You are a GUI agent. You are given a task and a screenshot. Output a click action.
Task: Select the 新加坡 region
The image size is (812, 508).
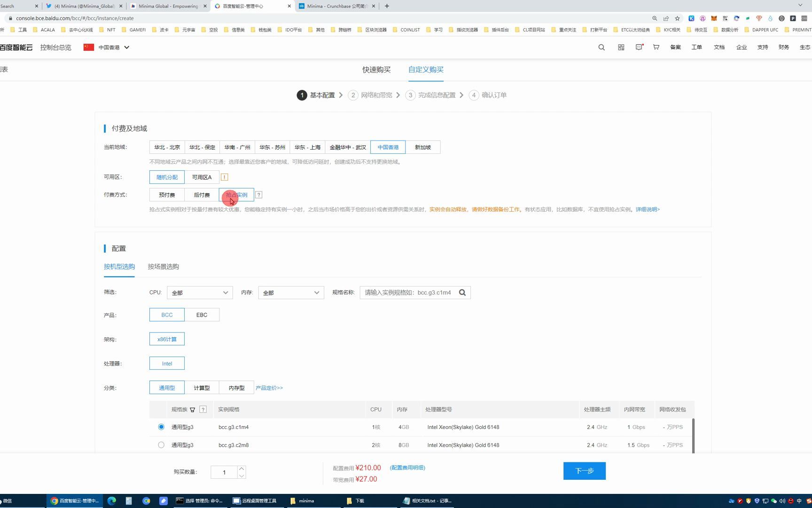click(423, 147)
